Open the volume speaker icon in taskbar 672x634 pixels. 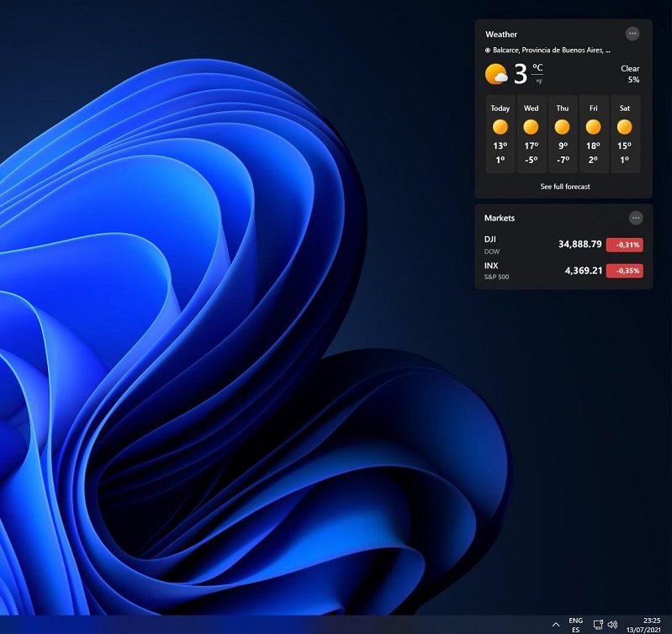click(612, 625)
